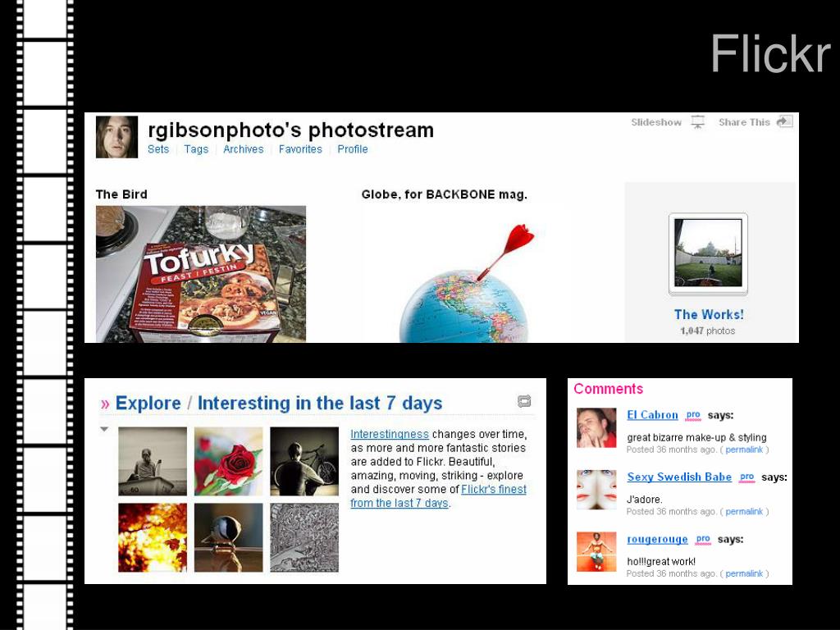Visit Sexy Swedish Babe's username link
Viewport: 840px width, 630px height.
[x=679, y=477]
